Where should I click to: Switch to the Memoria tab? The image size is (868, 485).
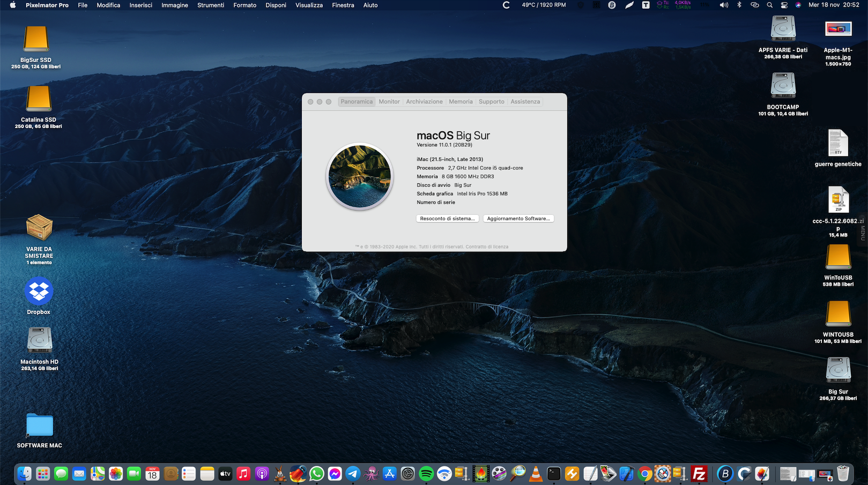click(x=461, y=102)
